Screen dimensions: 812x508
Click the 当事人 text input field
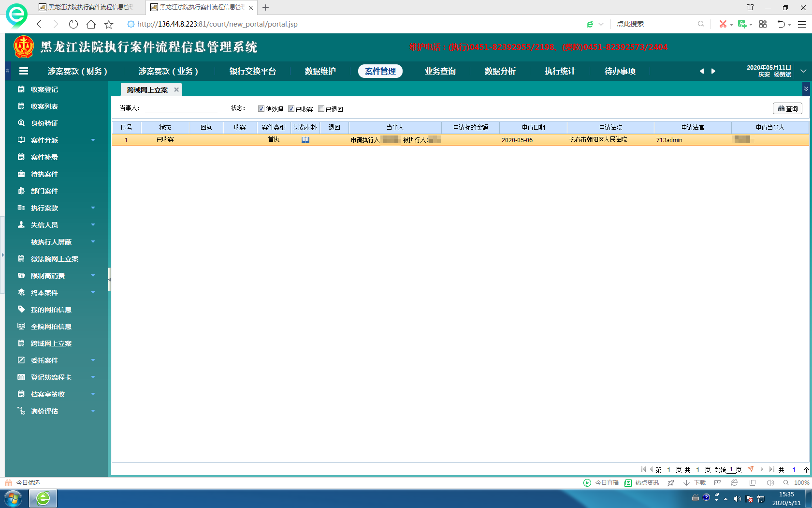click(181, 108)
